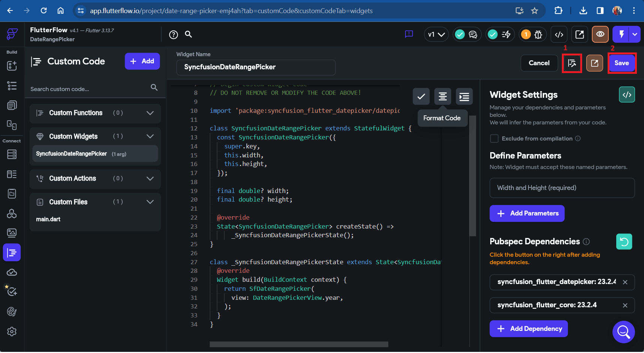The width and height of the screenshot is (644, 353).
Task: Click the code editor vertical scrollbar
Action: tap(473, 176)
